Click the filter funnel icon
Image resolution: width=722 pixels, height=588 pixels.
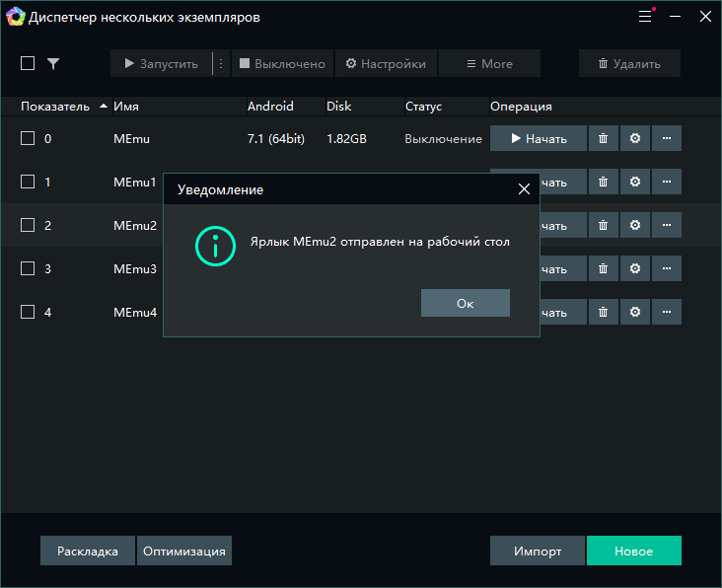[x=53, y=63]
